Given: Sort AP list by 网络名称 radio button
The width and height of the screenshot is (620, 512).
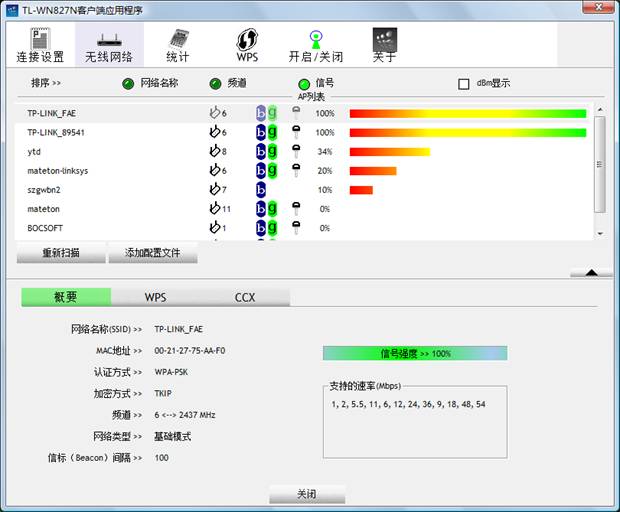Looking at the screenshot, I should click(x=128, y=84).
